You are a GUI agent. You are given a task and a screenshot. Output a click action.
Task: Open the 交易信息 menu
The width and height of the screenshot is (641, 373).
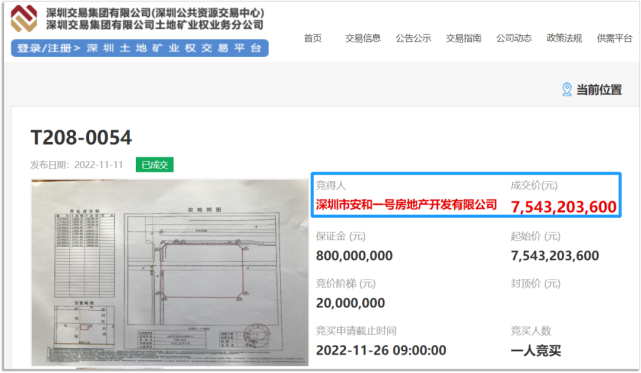(x=363, y=38)
